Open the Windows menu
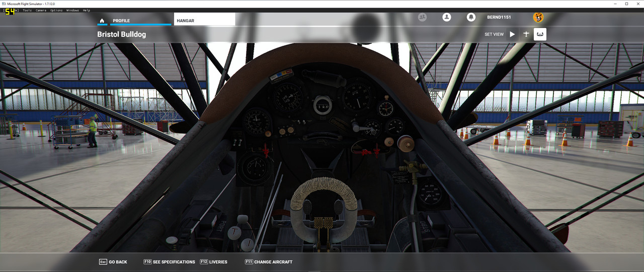 (x=72, y=10)
